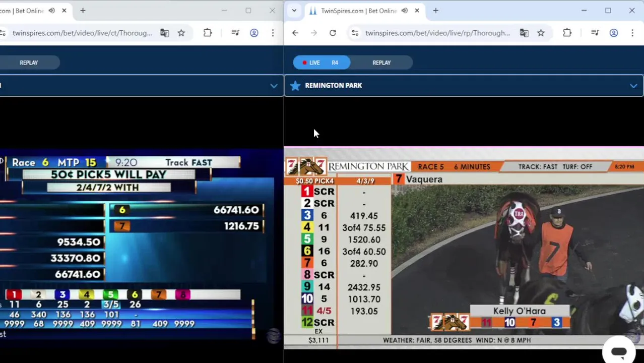Click the star icon beside Remington Park
644x363 pixels.
pyautogui.click(x=296, y=86)
